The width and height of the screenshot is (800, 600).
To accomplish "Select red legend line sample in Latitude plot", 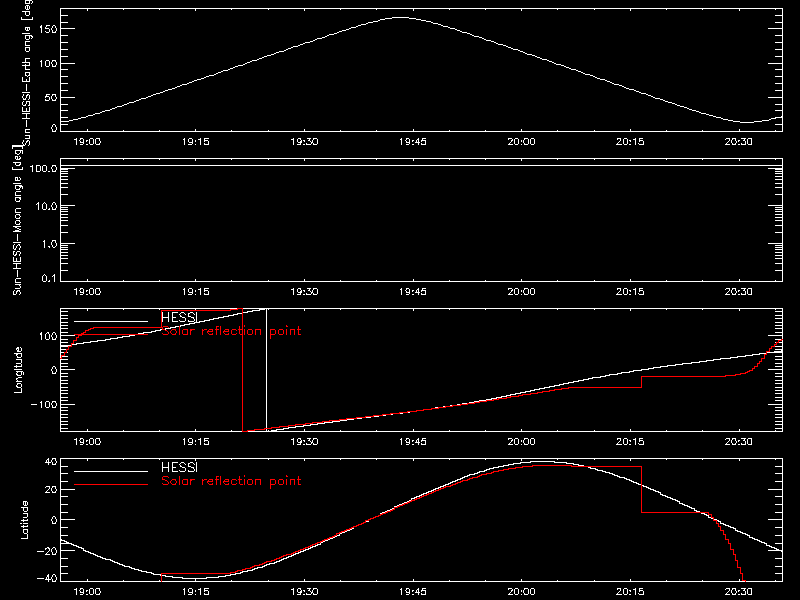I will (111, 484).
